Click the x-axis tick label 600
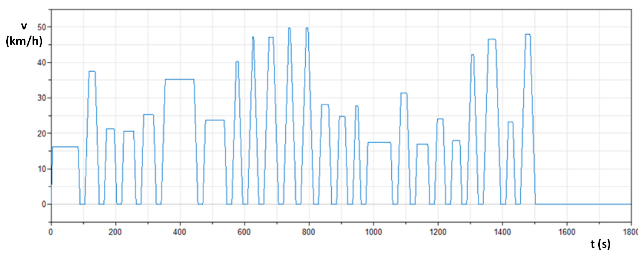 (x=244, y=232)
